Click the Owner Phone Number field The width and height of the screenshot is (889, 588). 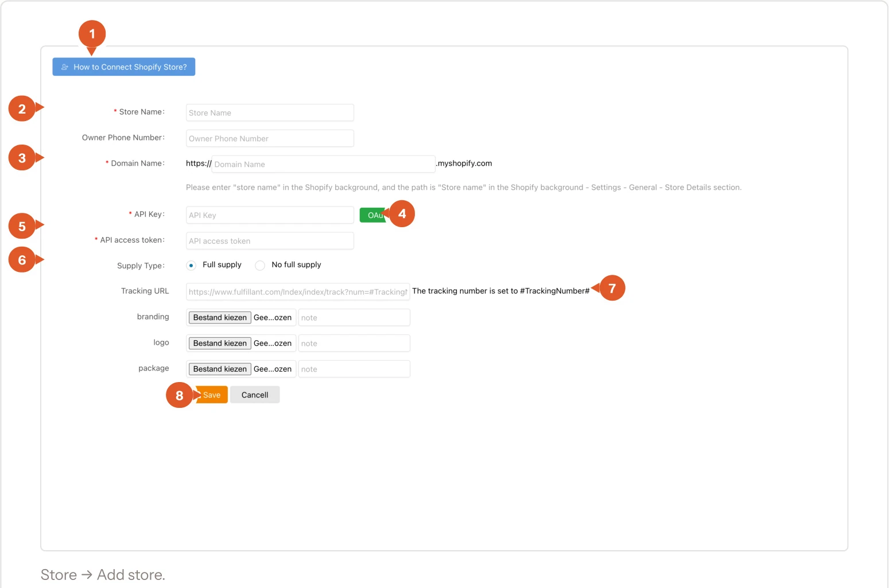pyautogui.click(x=270, y=138)
